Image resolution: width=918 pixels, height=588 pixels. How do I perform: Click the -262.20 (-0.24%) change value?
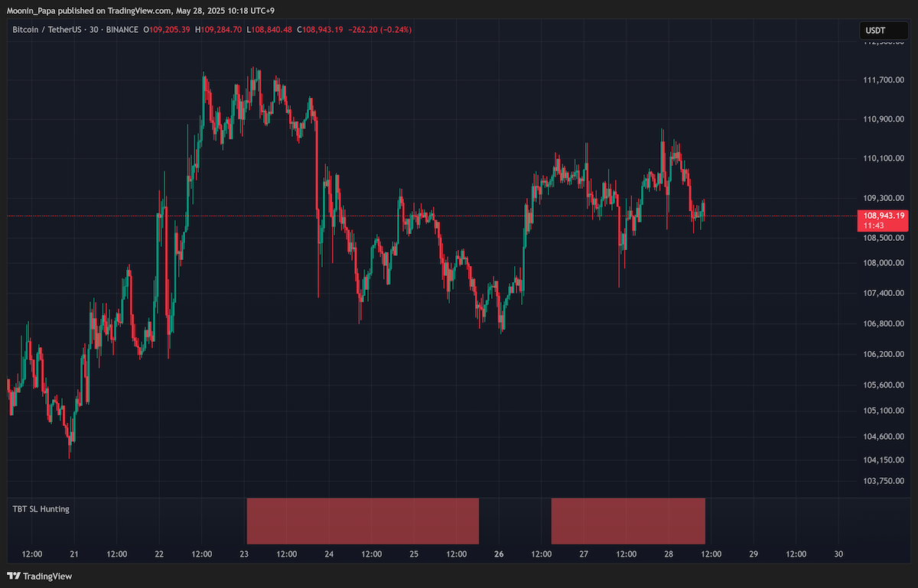point(380,30)
